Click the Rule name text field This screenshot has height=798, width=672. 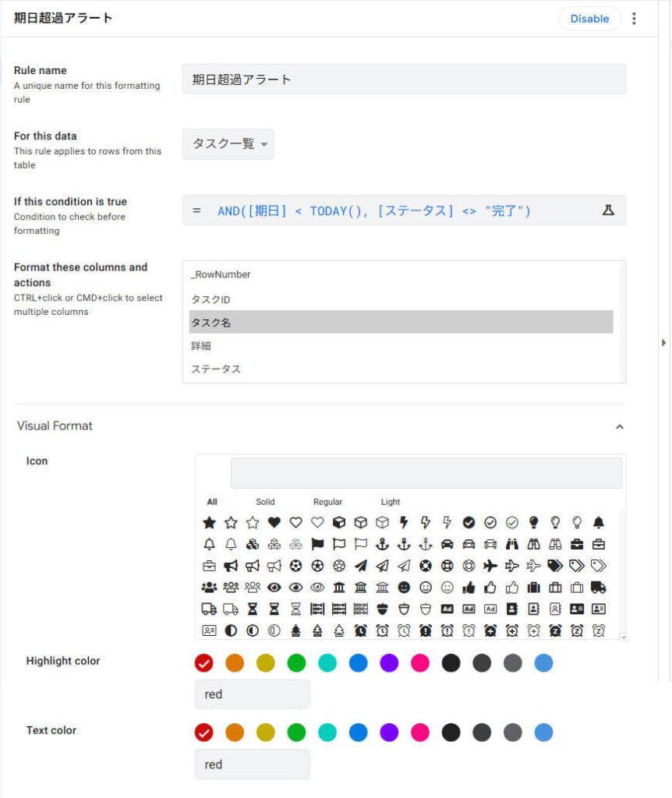(404, 79)
